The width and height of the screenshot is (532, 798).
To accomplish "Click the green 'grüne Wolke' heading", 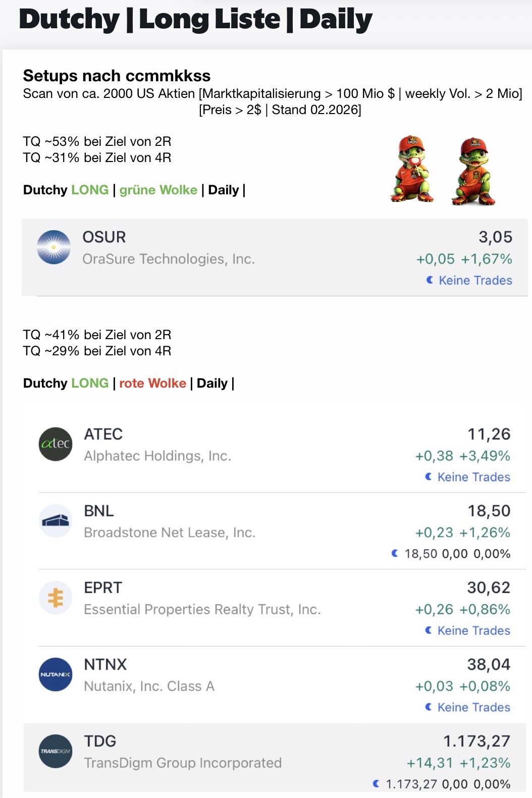I will click(x=158, y=190).
